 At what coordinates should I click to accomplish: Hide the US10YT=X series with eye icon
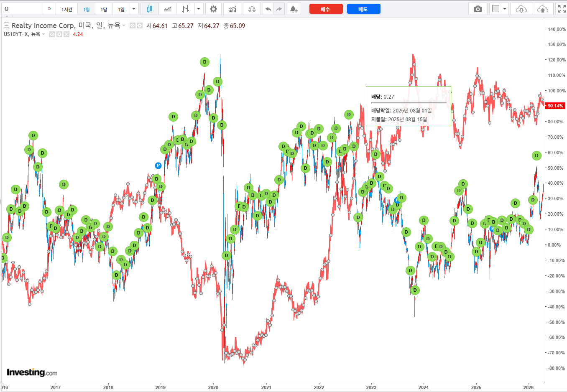coord(52,34)
